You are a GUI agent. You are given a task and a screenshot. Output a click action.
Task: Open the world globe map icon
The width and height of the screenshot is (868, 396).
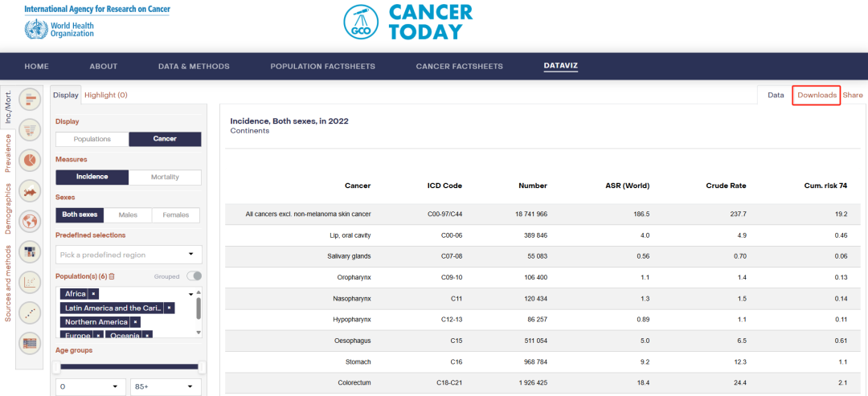point(30,222)
